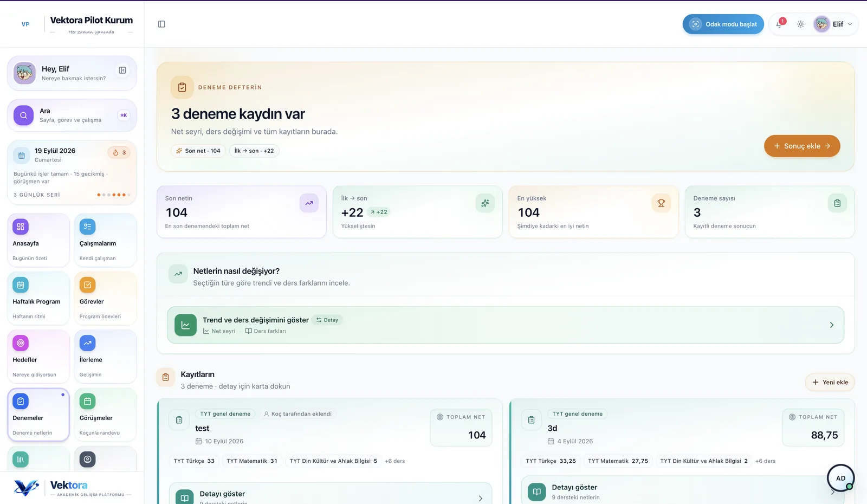
Task: Open notifications bell
Action: click(x=779, y=24)
